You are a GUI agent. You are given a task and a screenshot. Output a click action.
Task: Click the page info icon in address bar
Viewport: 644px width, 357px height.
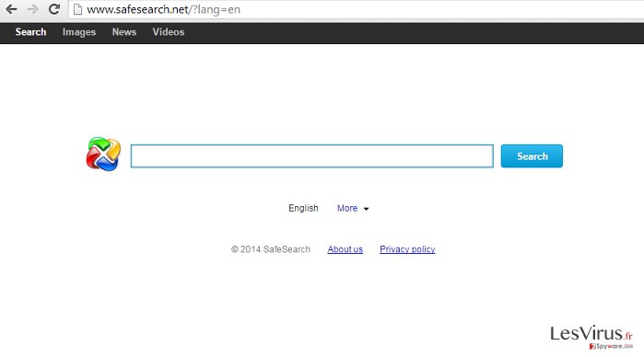(x=77, y=9)
